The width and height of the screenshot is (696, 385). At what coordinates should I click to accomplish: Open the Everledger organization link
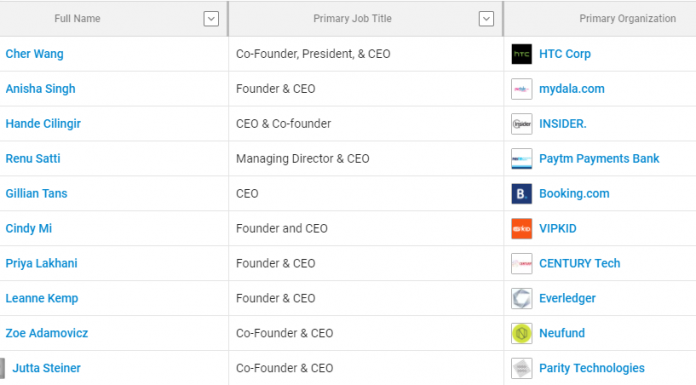pos(567,298)
